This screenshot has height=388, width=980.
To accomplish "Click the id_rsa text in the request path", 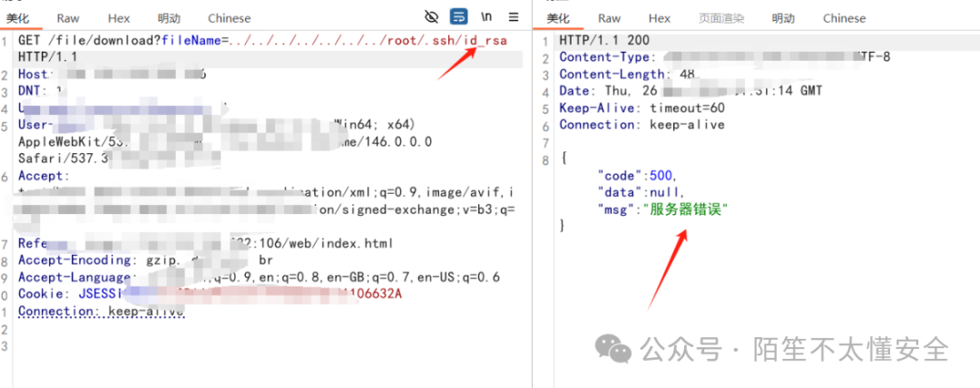I will [x=485, y=41].
